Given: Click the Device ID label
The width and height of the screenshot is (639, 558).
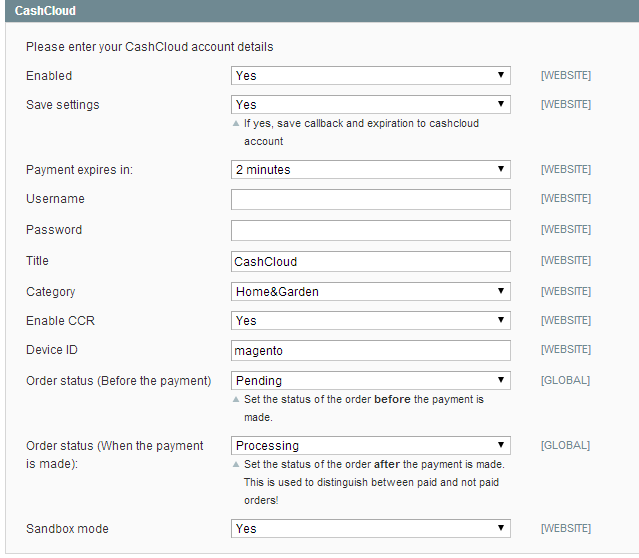Looking at the screenshot, I should 52,350.
